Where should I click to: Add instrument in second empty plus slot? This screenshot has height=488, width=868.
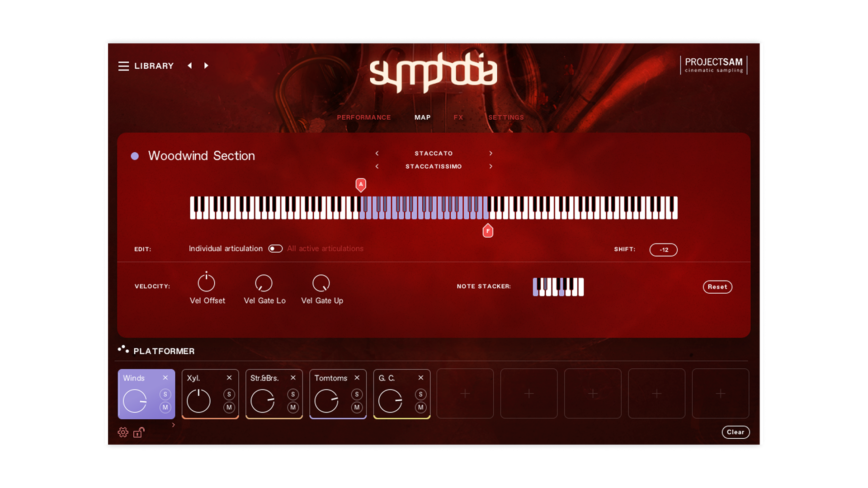point(529,394)
